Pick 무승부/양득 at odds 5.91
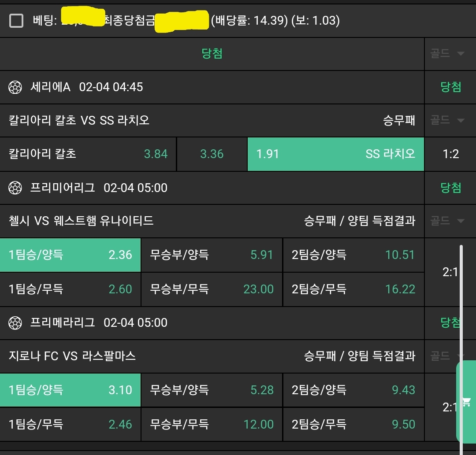 pyautogui.click(x=212, y=255)
